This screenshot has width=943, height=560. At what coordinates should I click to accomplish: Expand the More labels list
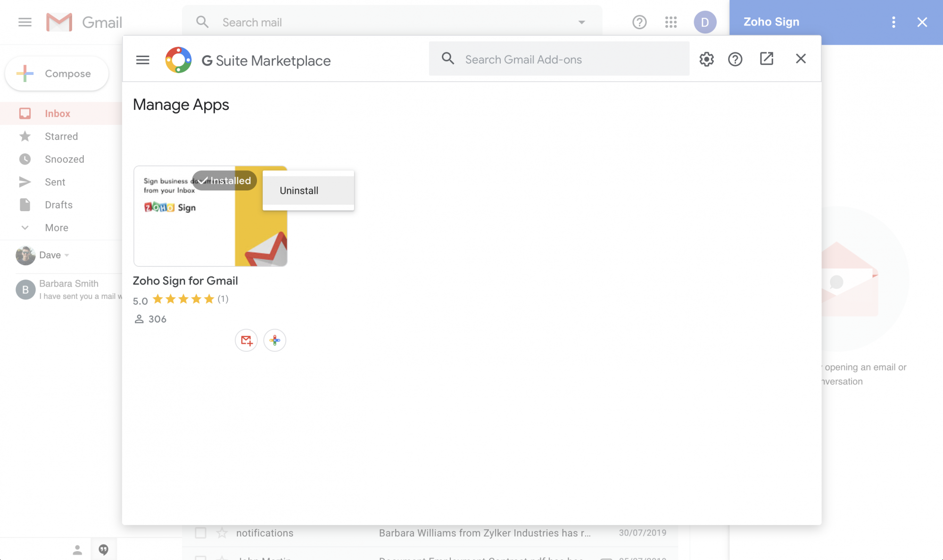click(x=56, y=228)
